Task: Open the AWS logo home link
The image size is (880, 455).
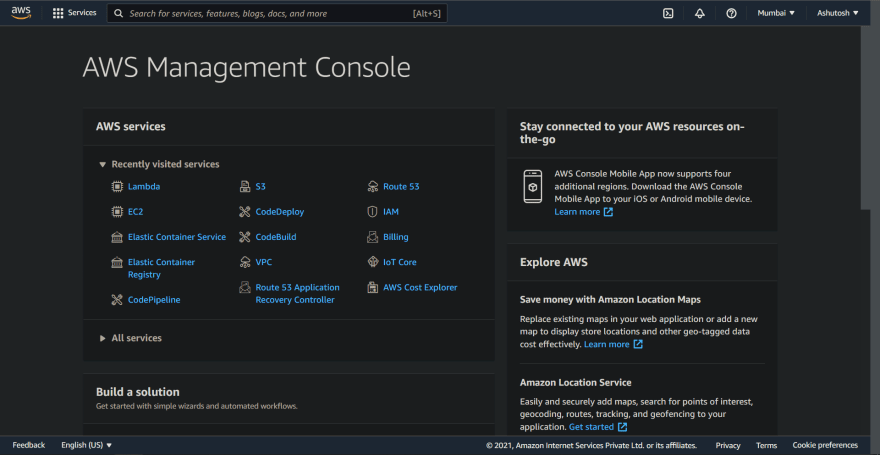Action: coord(21,12)
